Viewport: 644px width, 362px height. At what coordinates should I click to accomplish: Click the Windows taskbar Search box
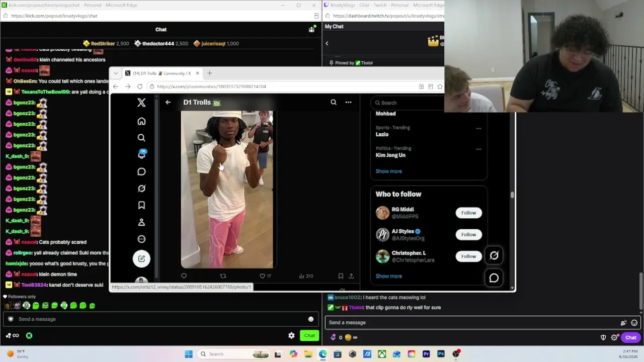point(235,354)
